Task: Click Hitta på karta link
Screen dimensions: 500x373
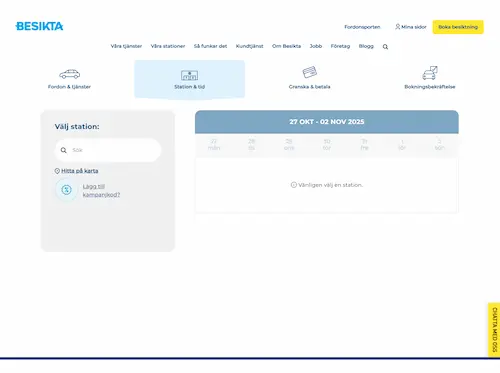Action: coord(80,171)
